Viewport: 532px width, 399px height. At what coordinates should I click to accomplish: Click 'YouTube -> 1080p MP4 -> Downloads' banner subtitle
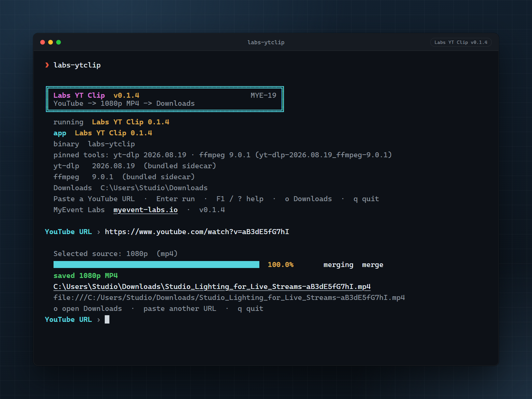pos(124,103)
